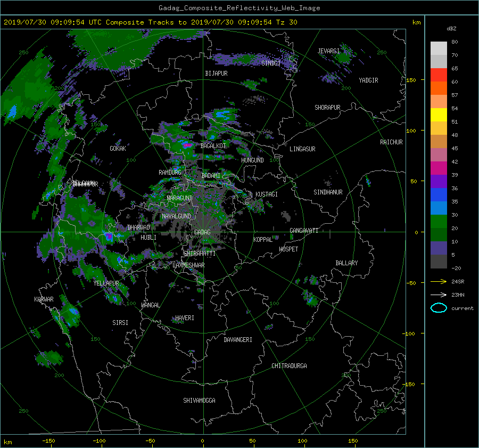Click the DHARWAD city label
The width and height of the screenshot is (479, 448).
pyautogui.click(x=139, y=227)
